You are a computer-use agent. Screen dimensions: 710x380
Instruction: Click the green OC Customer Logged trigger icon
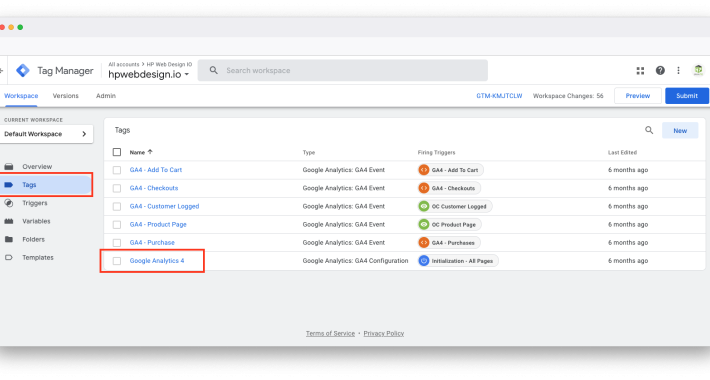click(x=424, y=206)
